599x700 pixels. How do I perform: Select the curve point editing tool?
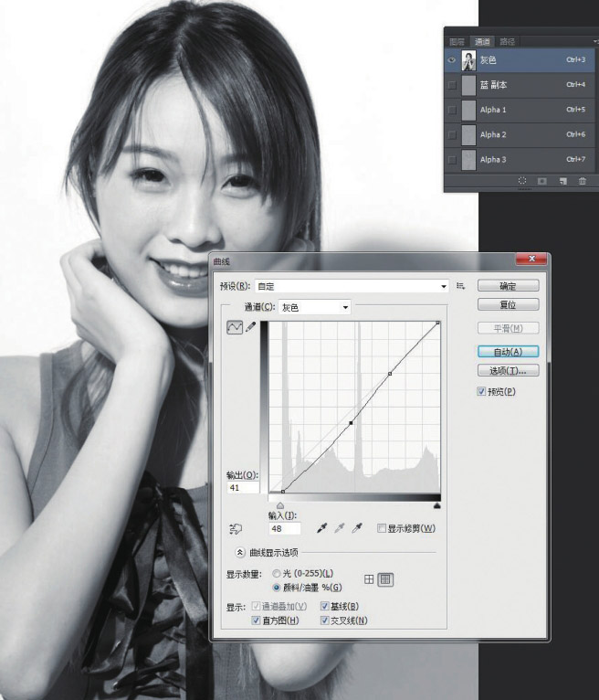234,328
